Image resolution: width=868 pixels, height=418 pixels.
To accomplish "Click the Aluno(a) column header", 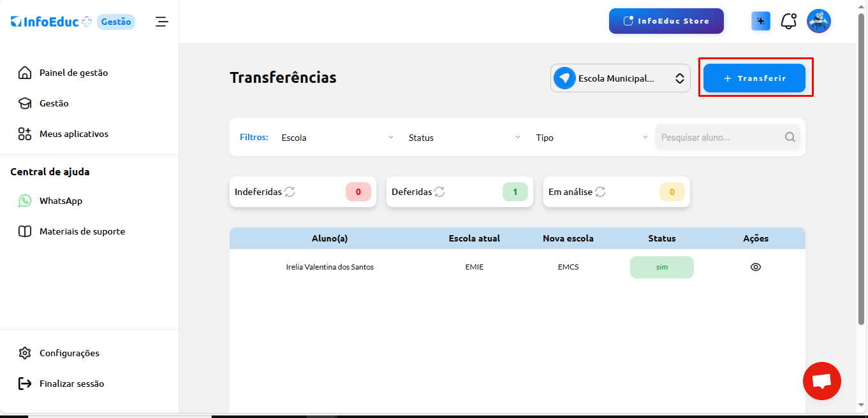I will click(330, 238).
